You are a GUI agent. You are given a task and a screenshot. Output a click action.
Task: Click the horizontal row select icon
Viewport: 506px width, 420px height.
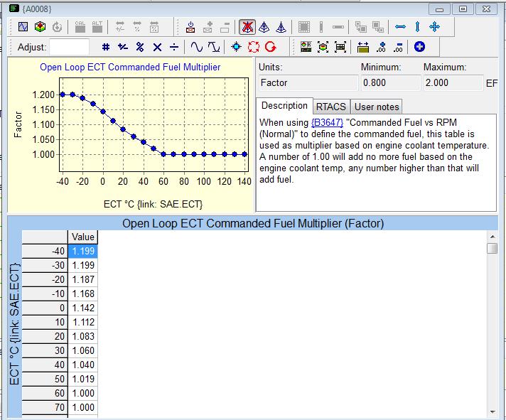tap(338, 27)
